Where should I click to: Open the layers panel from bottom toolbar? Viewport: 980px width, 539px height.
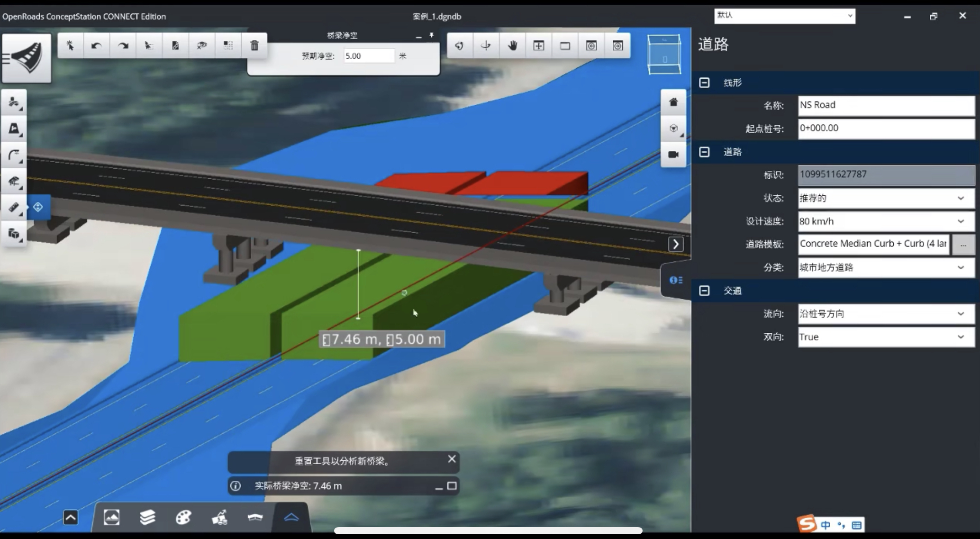[147, 517]
